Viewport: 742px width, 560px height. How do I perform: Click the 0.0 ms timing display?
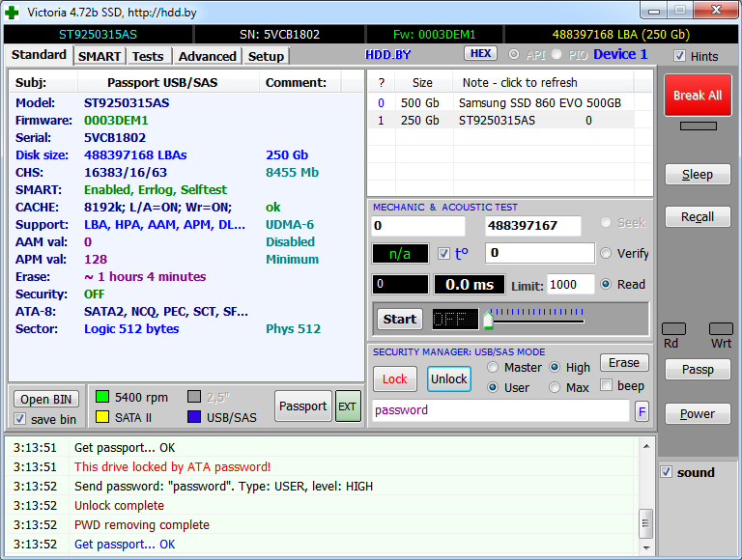pos(470,284)
